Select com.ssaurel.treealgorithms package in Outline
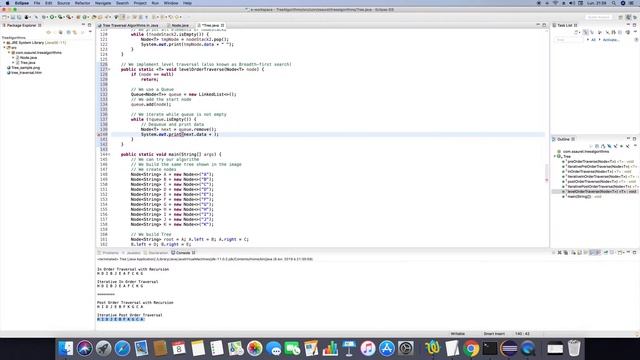 click(x=583, y=151)
